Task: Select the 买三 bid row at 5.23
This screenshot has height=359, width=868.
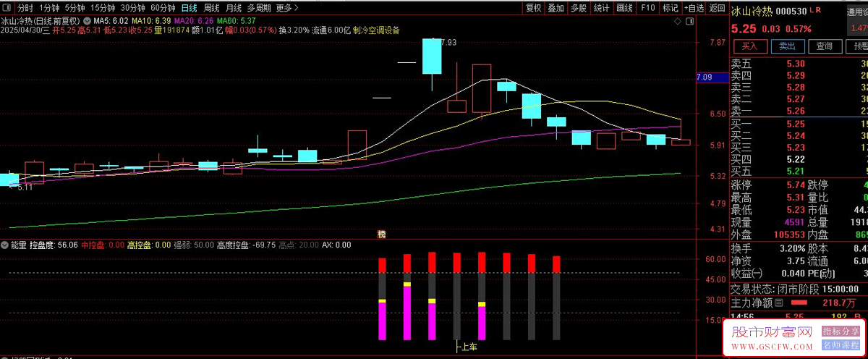Action: pyautogui.click(x=799, y=147)
